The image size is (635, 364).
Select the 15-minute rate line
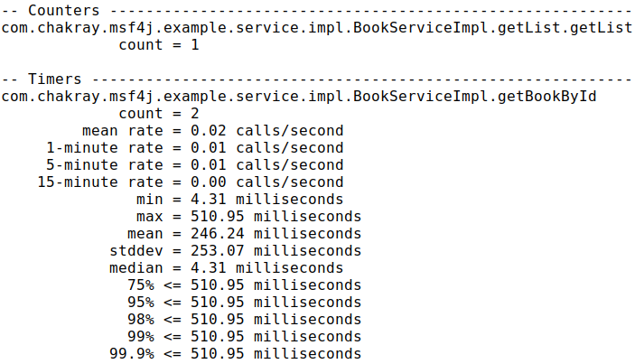(190, 182)
